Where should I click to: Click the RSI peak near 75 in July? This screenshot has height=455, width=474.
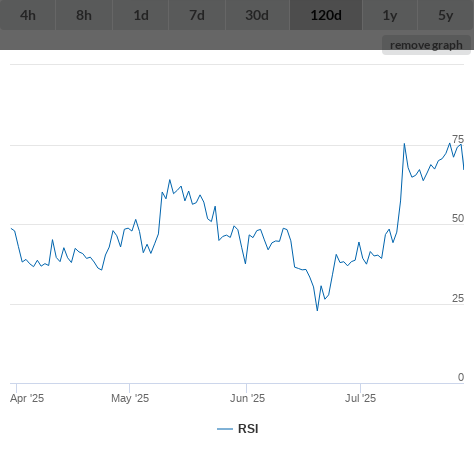point(404,144)
